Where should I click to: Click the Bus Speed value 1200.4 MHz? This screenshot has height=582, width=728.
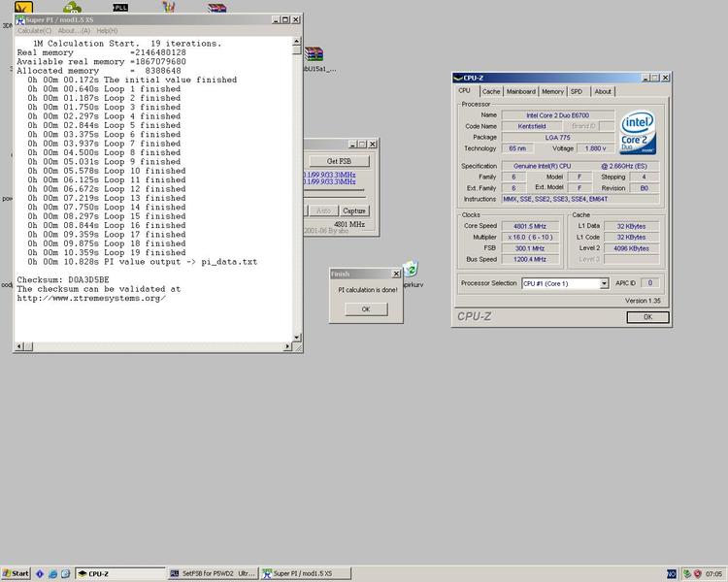point(530,259)
